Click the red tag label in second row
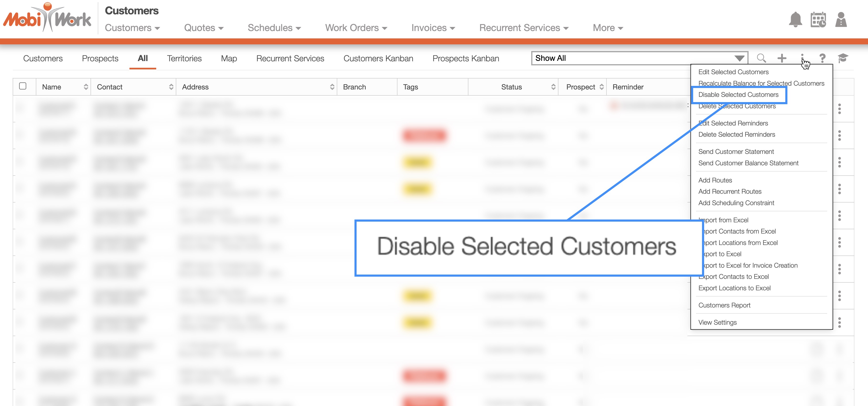Screen dimensions: 868x406 tap(424, 136)
